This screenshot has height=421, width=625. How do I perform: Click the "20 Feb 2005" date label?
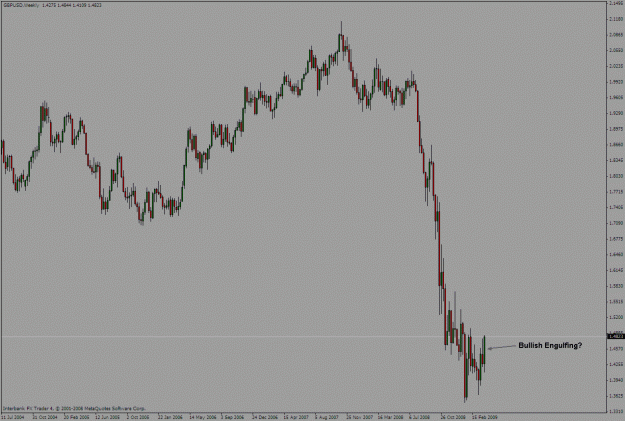click(77, 417)
